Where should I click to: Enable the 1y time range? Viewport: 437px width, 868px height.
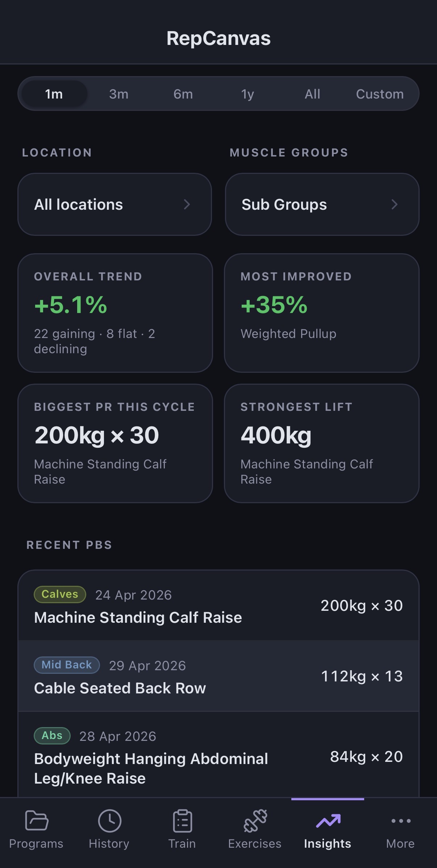[x=247, y=93]
